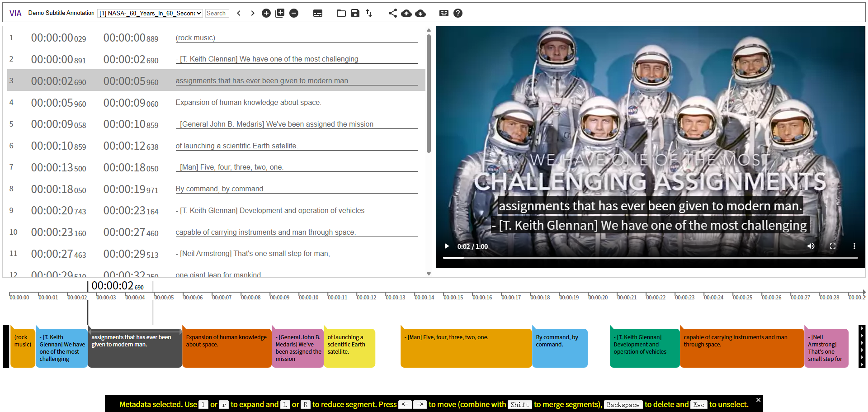Save the project (floppy disk icon)
The width and height of the screenshot is (868, 412).
pyautogui.click(x=355, y=13)
